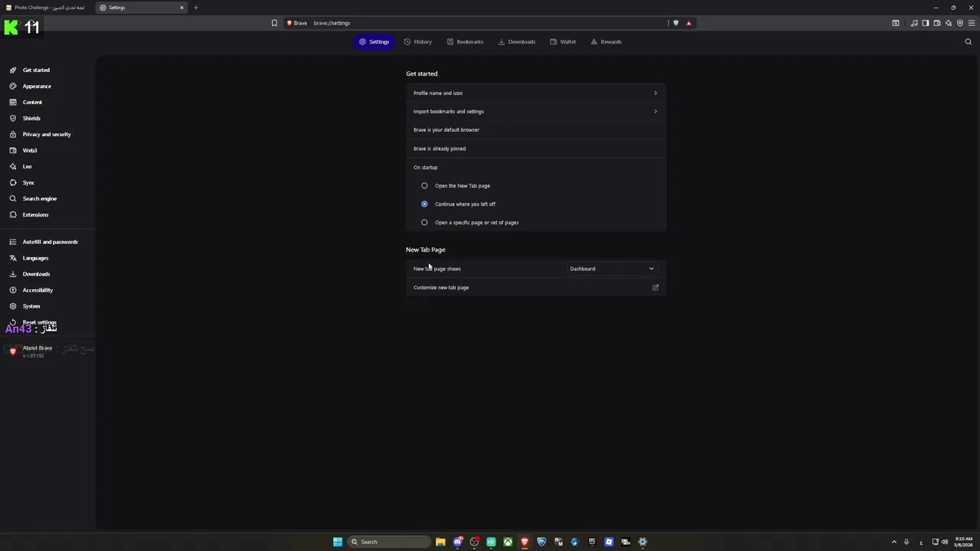The width and height of the screenshot is (980, 551).
Task: Open Autofill and passwords section
Action: coord(50,242)
